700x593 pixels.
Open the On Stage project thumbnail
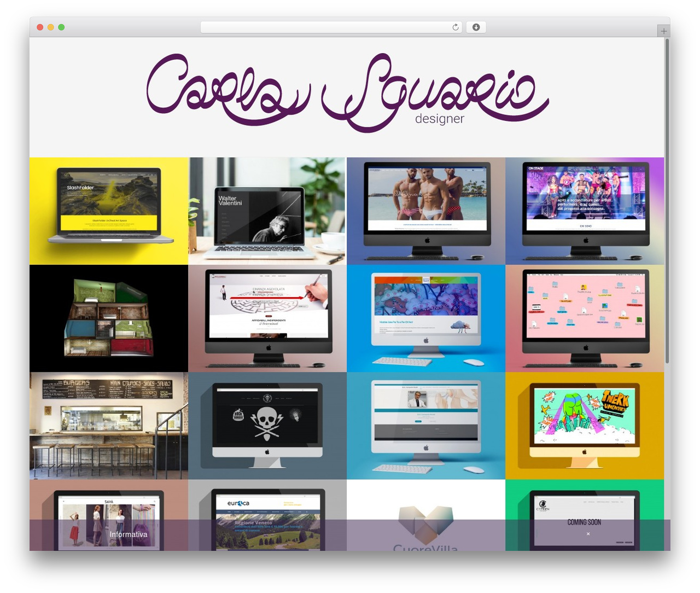[x=585, y=211]
